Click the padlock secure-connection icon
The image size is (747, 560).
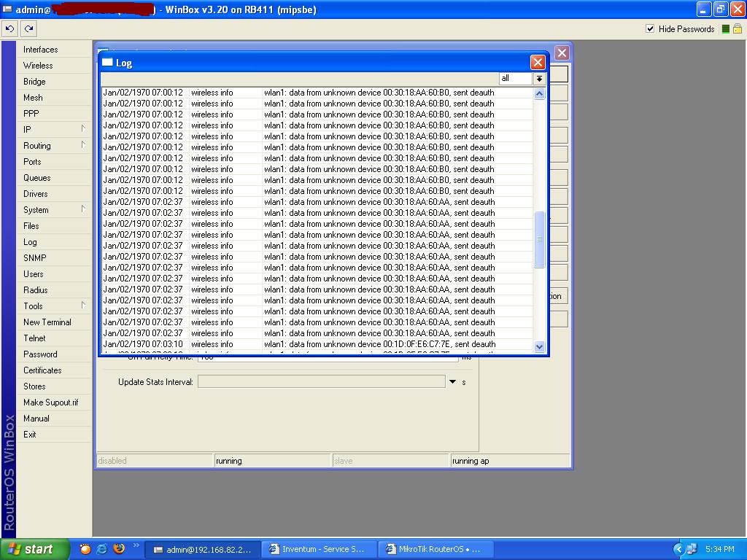click(738, 28)
